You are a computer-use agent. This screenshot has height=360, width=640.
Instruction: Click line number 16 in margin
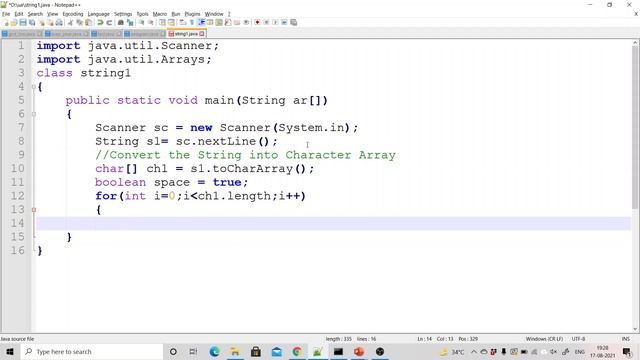click(x=18, y=250)
